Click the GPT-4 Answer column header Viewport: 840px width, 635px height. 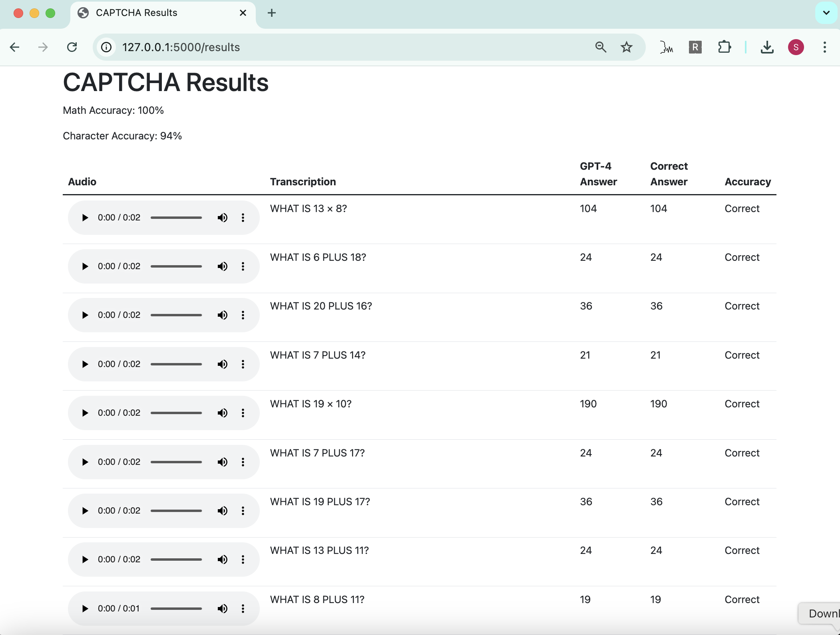pyautogui.click(x=599, y=174)
